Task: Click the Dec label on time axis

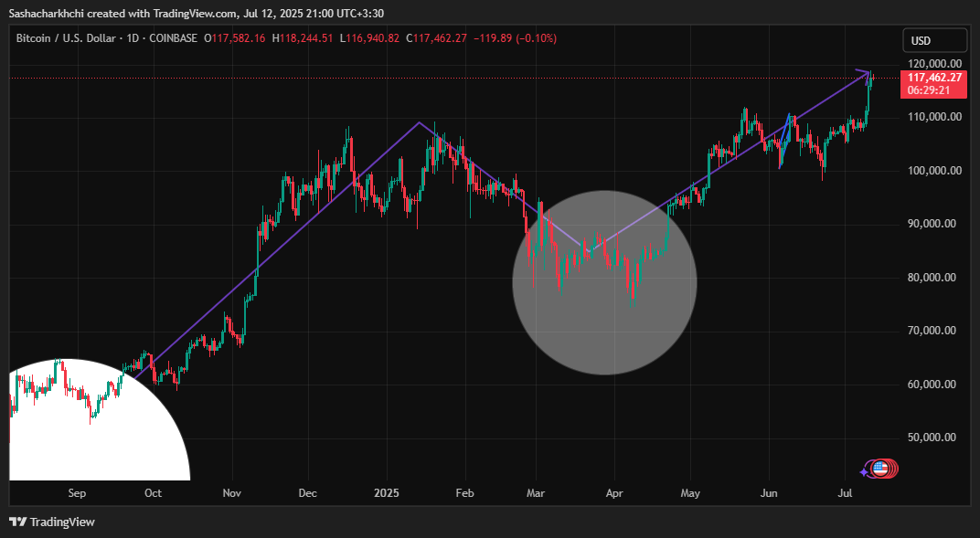Action: 307,493
